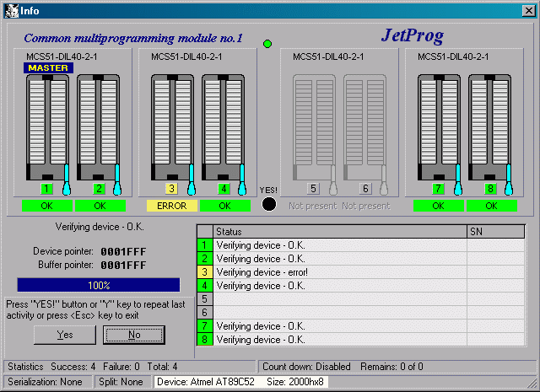The height and width of the screenshot is (392, 540).
Task: Click the No button
Action: click(x=134, y=335)
